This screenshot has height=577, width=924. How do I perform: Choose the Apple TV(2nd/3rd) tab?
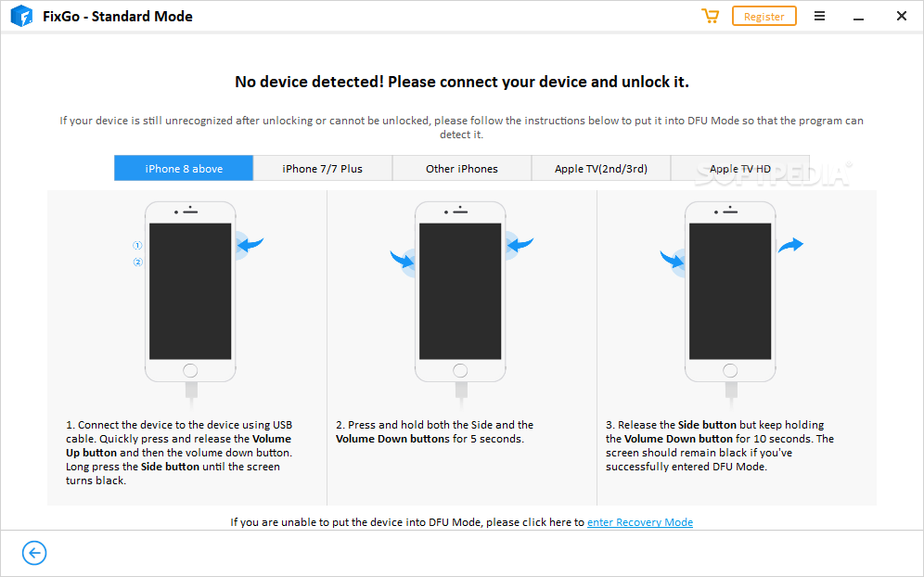coord(601,169)
